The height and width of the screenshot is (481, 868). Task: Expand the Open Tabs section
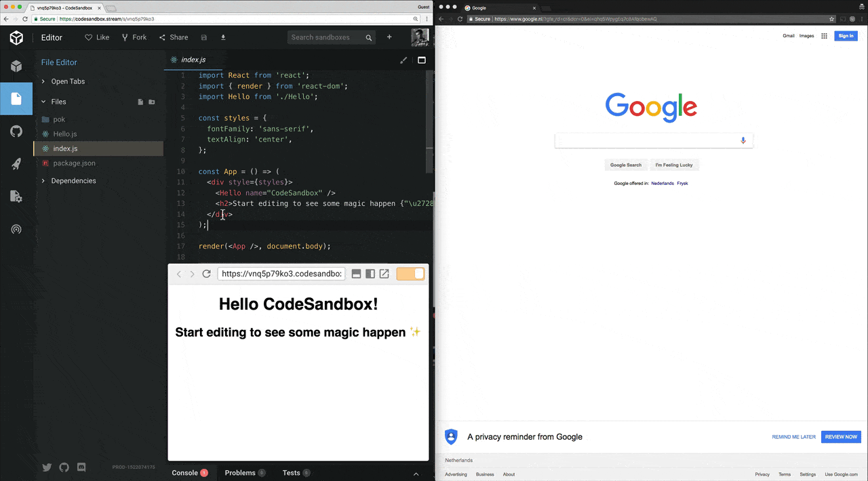tap(68, 81)
